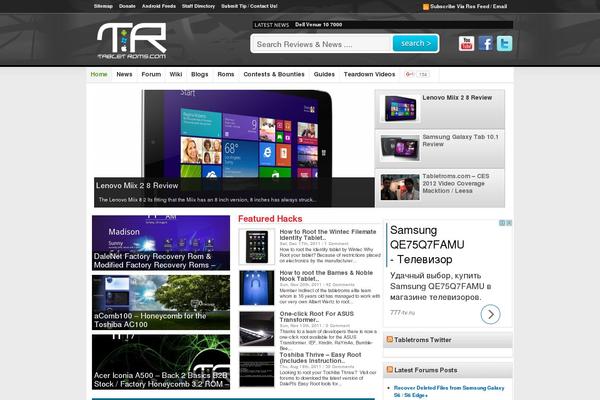
Task: Open the YouTube channel icon
Action: coord(466,44)
